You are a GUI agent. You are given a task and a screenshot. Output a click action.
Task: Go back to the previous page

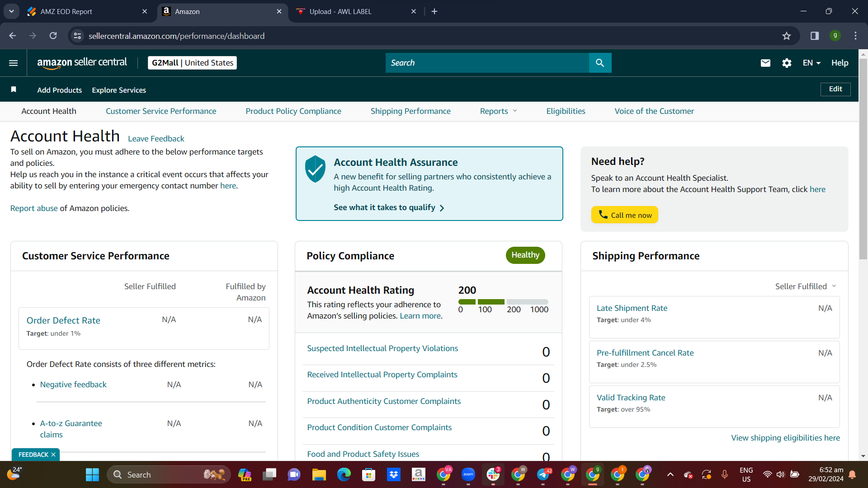tap(13, 36)
